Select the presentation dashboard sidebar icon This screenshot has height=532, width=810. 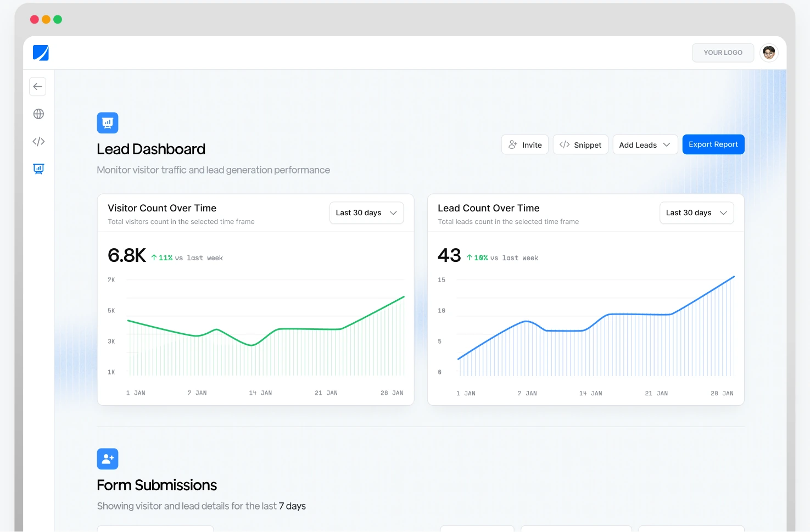click(x=38, y=169)
